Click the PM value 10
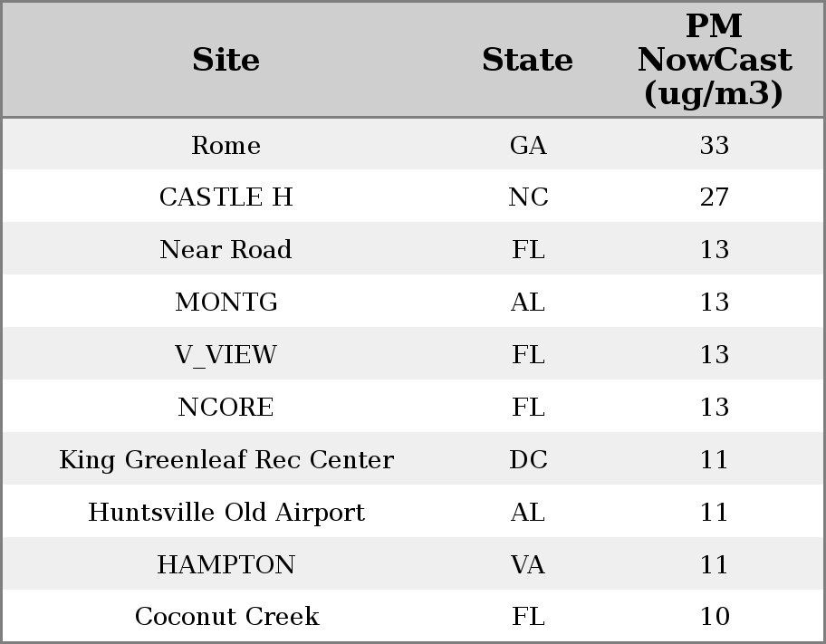The image size is (826, 644). pyautogui.click(x=714, y=617)
